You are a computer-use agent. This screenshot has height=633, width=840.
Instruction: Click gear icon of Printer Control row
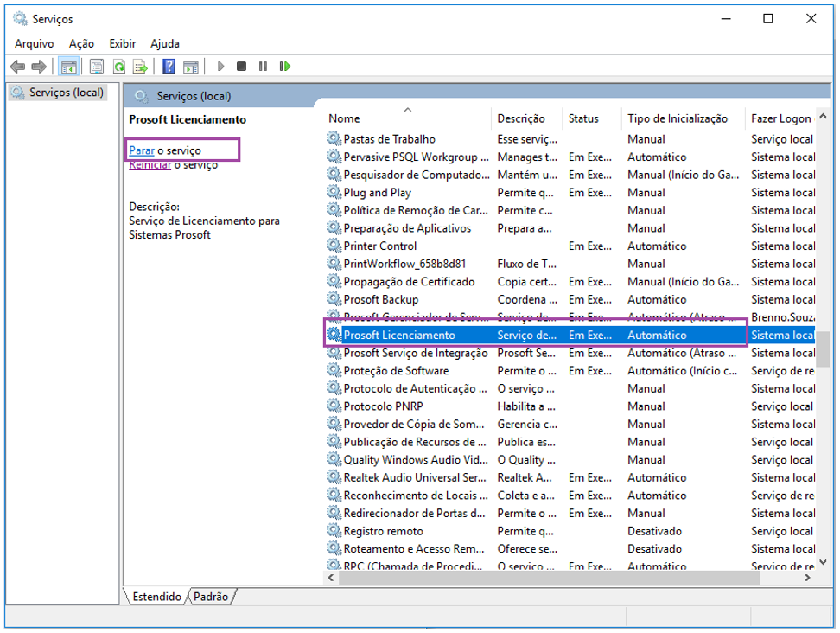click(334, 245)
